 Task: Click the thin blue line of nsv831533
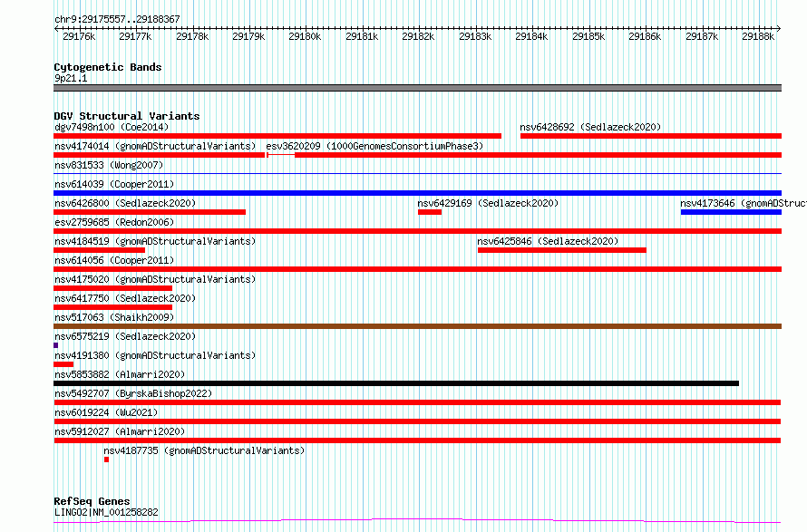pos(417,174)
